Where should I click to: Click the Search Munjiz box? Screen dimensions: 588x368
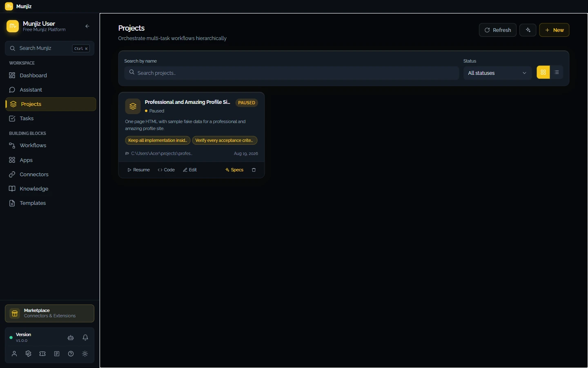pyautogui.click(x=49, y=48)
